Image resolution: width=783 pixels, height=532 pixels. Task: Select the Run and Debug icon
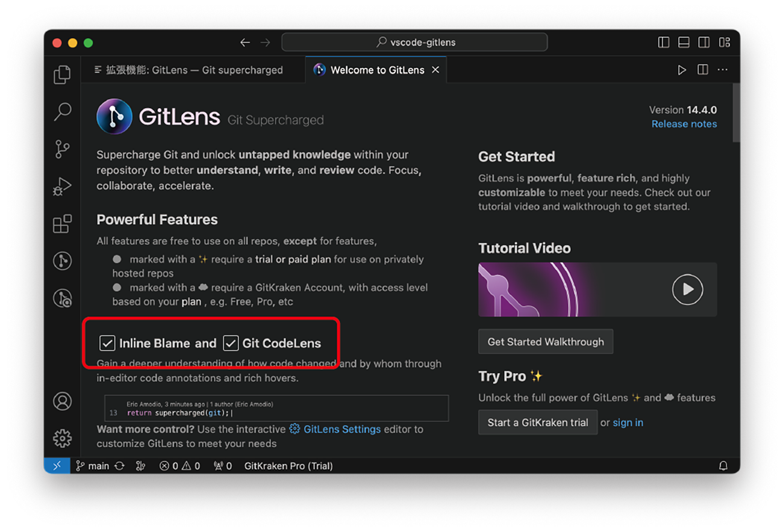tap(62, 187)
